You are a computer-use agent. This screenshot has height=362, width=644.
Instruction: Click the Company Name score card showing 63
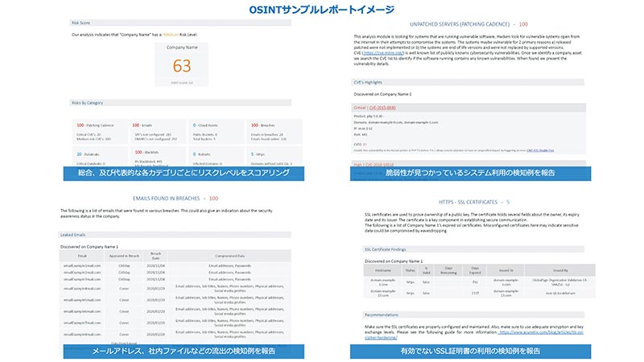(182, 64)
